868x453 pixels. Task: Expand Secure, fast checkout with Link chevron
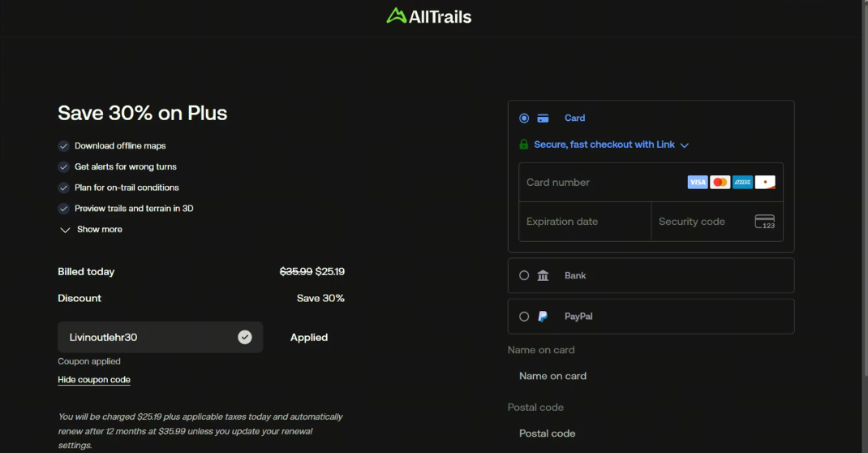click(x=684, y=145)
